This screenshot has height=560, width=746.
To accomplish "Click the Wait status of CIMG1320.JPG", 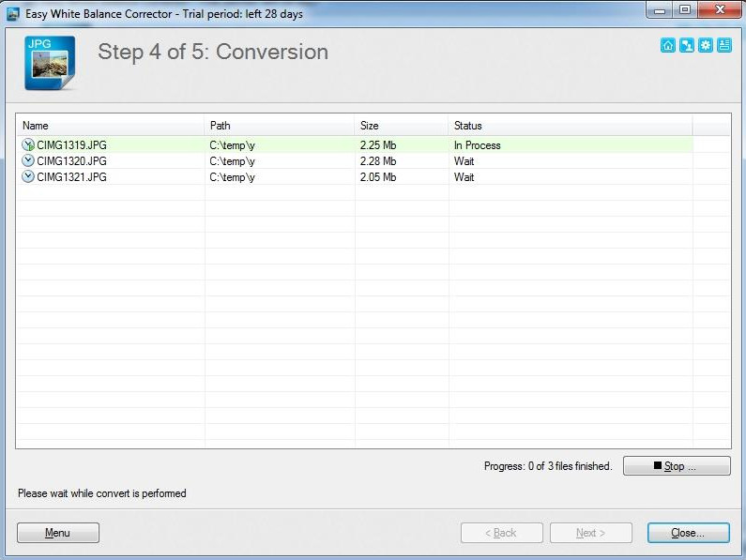I will point(464,161).
